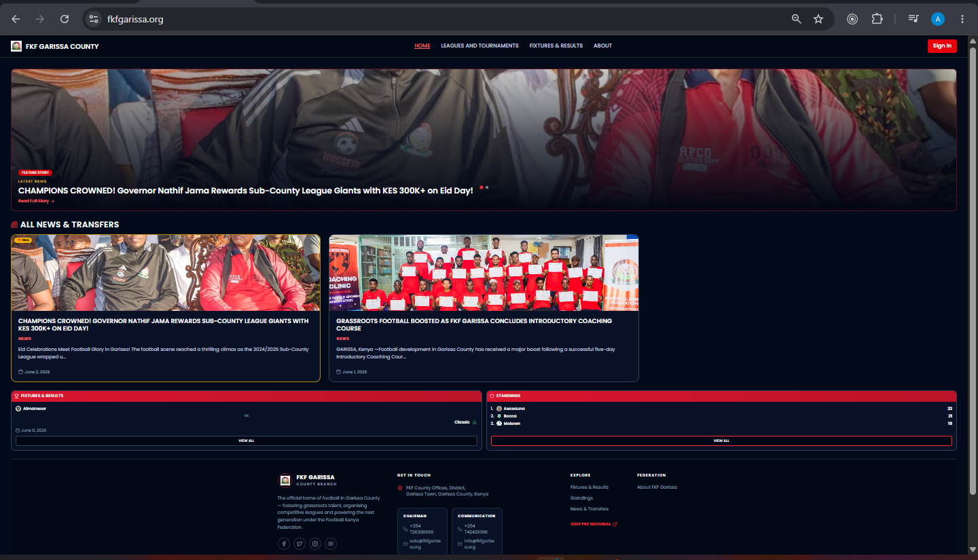Screen dimensions: 978x560
Task: Click Motown team crest in standings
Action: [499, 424]
